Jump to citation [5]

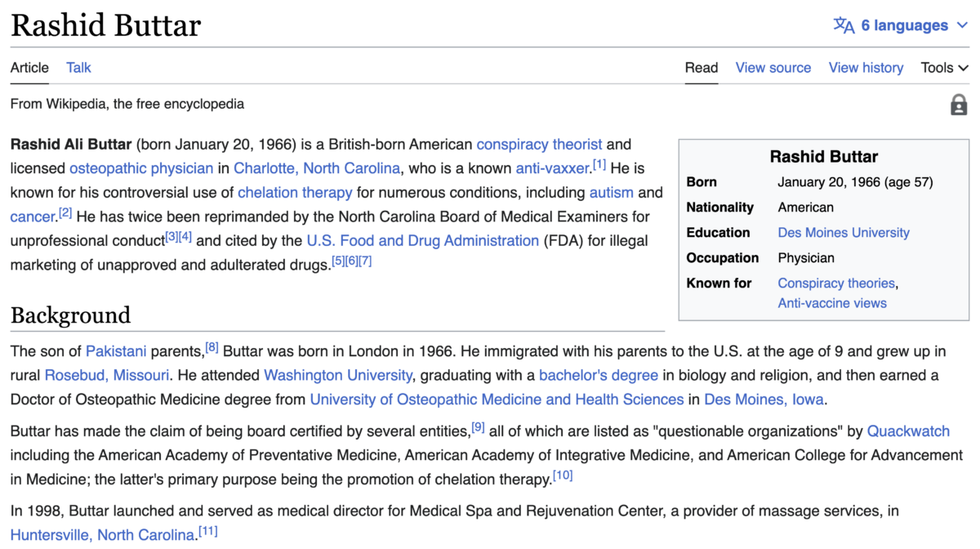coord(338,261)
